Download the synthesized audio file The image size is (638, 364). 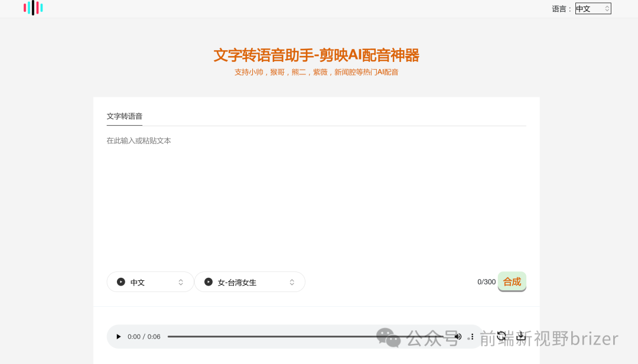coord(521,336)
